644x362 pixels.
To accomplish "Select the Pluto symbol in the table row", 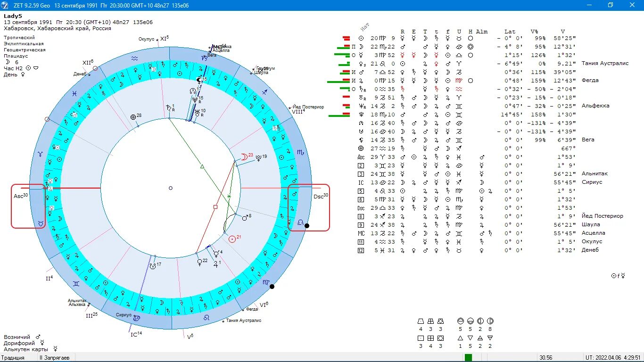I will [x=361, y=115].
